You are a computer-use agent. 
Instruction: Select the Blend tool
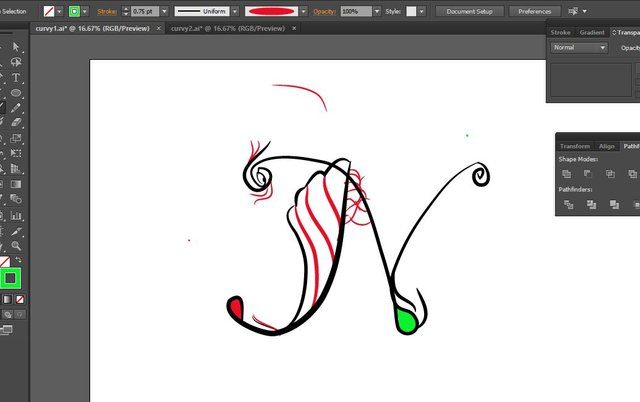16,199
